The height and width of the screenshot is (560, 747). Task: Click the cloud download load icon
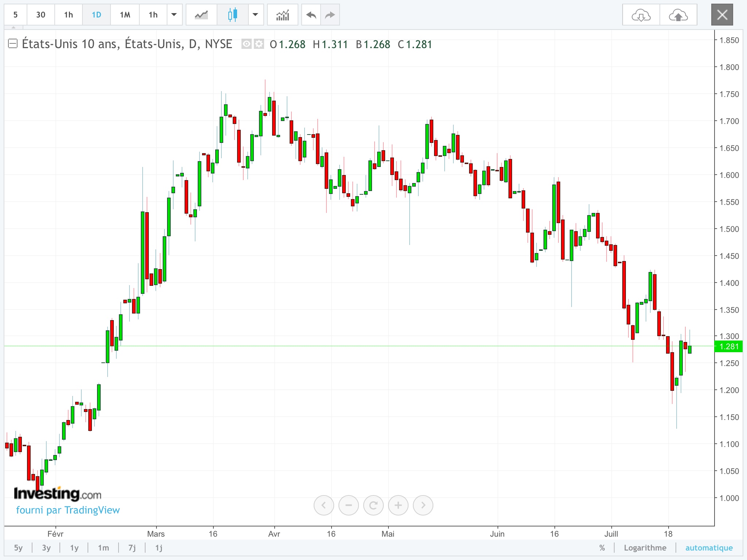pyautogui.click(x=641, y=15)
